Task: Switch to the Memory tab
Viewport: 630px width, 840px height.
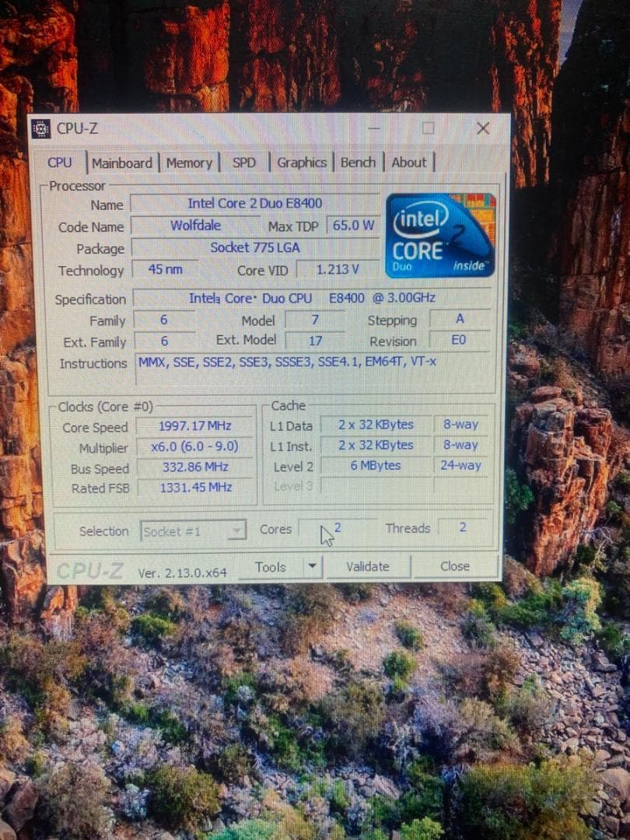Action: coord(189,163)
